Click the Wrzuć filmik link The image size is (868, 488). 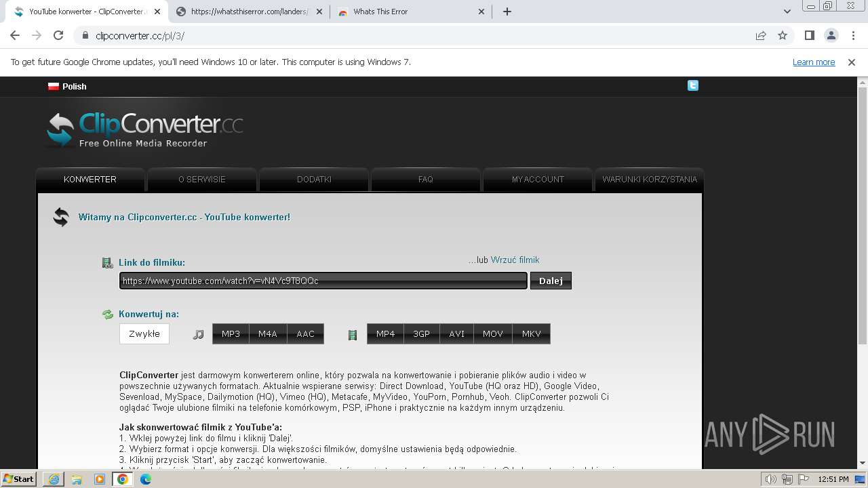click(x=515, y=260)
